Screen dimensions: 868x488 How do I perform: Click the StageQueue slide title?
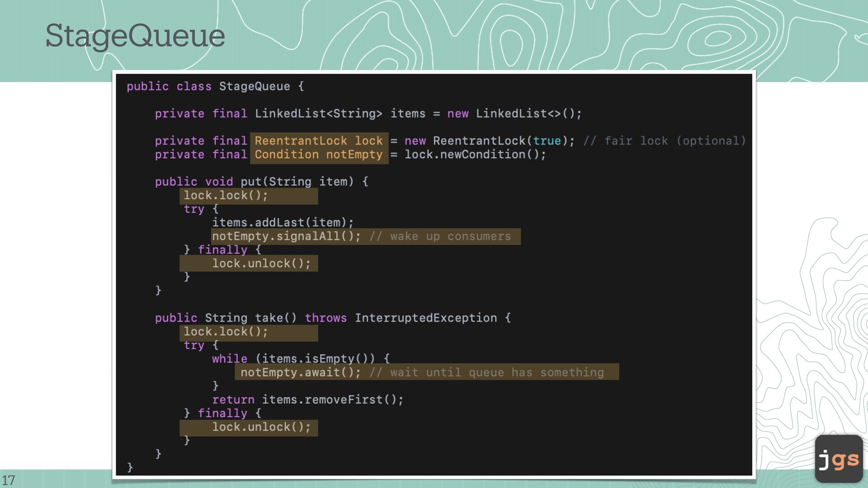(x=135, y=36)
